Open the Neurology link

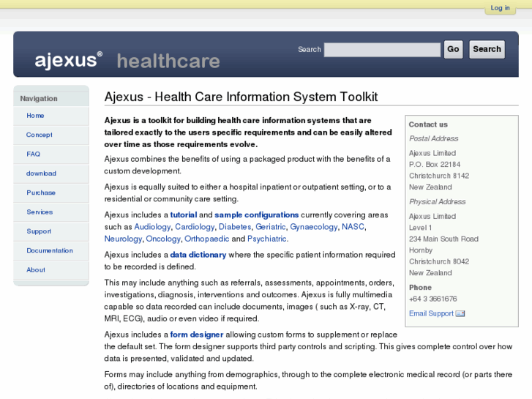[123, 239]
